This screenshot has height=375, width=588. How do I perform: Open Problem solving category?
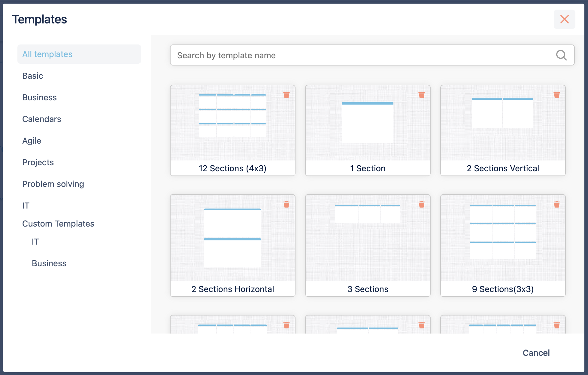coord(53,184)
